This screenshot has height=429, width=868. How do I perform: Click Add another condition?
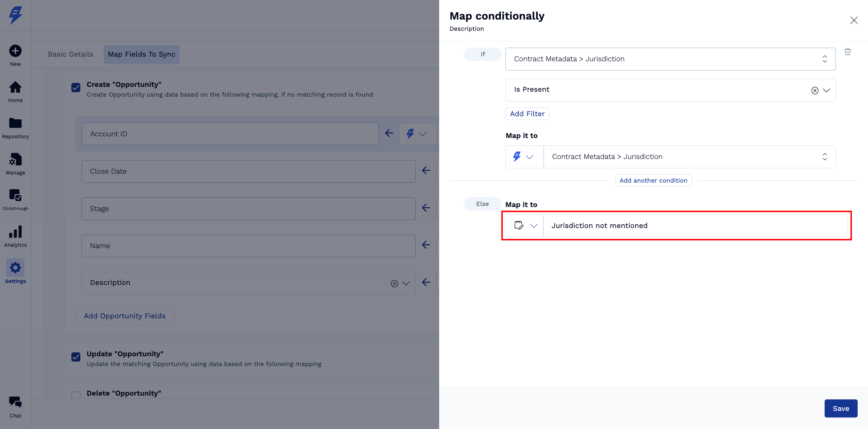click(653, 181)
